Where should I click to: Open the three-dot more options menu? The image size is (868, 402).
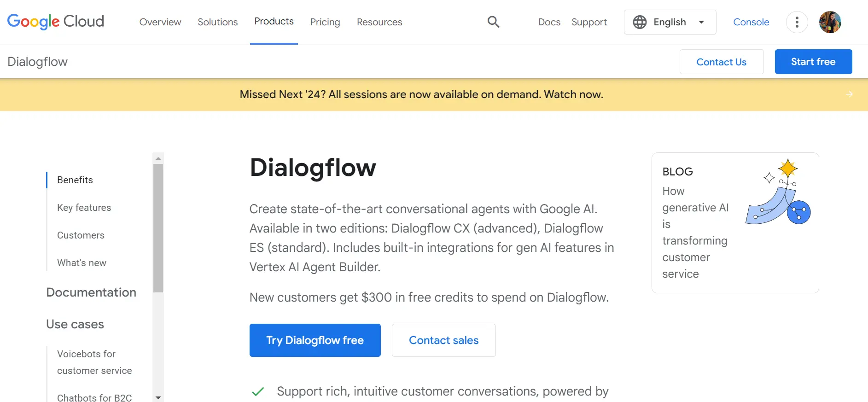click(x=797, y=22)
